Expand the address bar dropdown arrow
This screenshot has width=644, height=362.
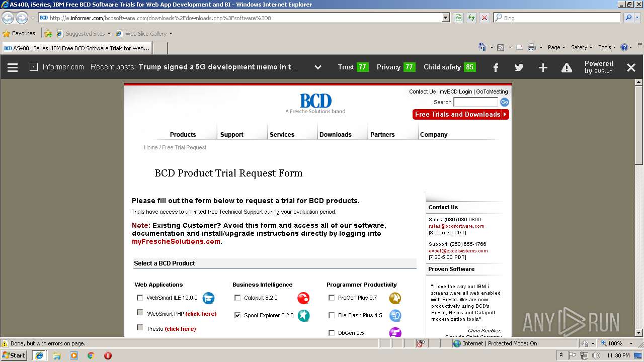tap(445, 18)
